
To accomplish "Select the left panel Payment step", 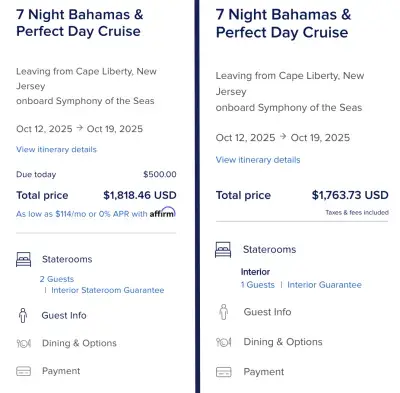I will [x=61, y=371].
